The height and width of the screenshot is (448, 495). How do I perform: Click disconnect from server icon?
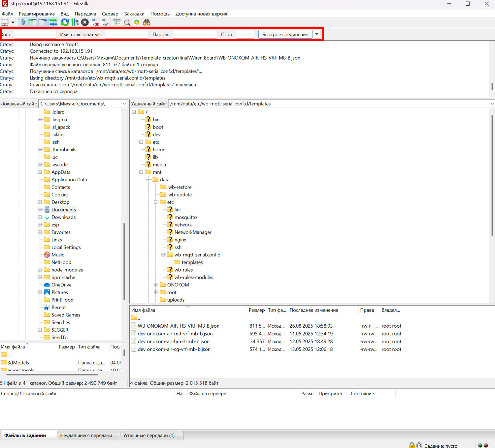tap(95, 22)
